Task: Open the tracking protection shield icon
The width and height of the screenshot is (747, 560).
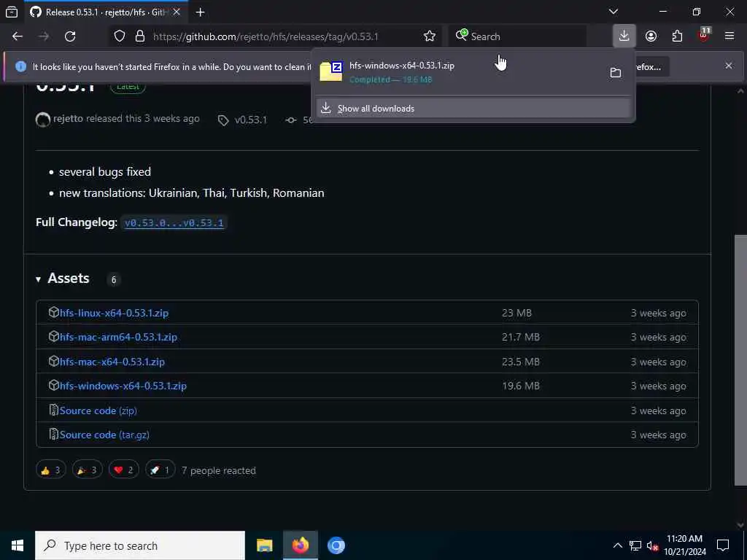Action: (120, 36)
